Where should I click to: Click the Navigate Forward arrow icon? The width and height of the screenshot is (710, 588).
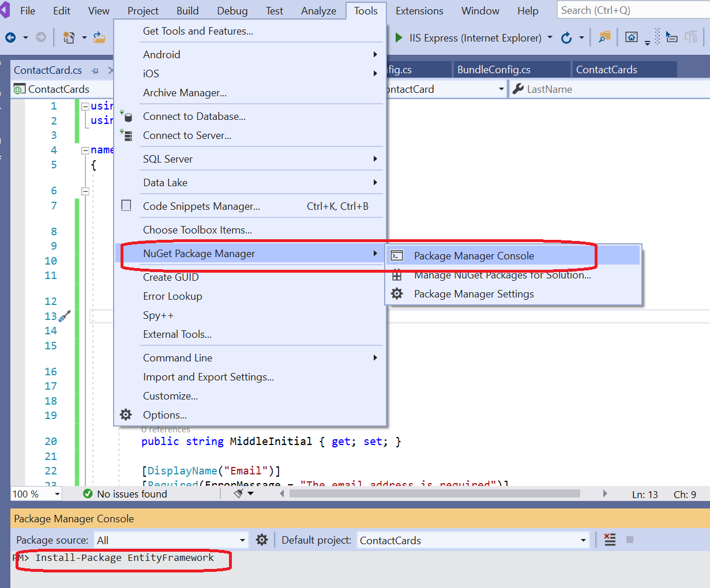pyautogui.click(x=41, y=37)
